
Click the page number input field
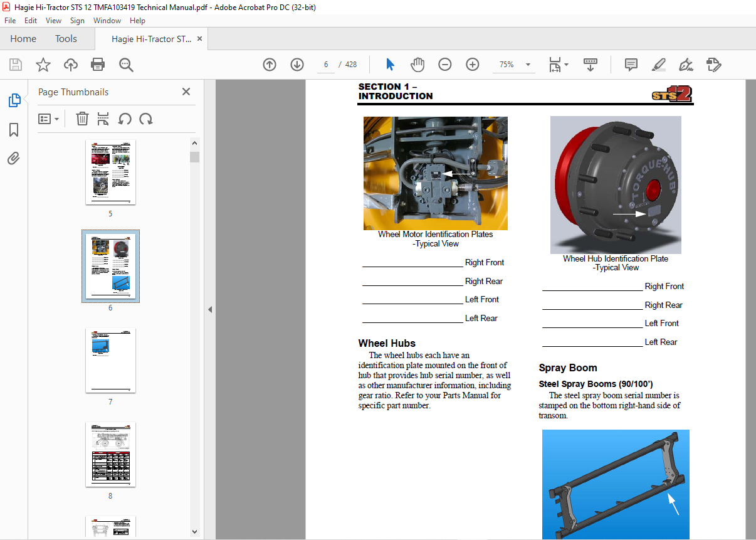(326, 65)
